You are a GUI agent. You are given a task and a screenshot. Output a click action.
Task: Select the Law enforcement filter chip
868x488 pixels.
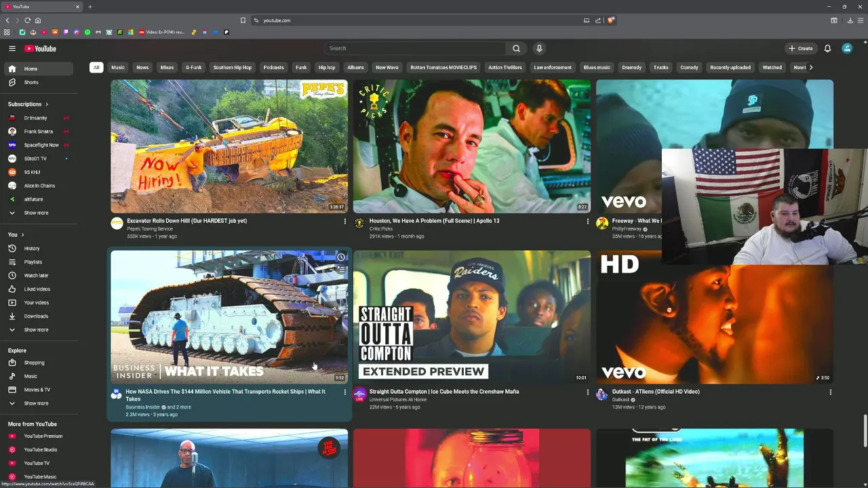coord(553,67)
